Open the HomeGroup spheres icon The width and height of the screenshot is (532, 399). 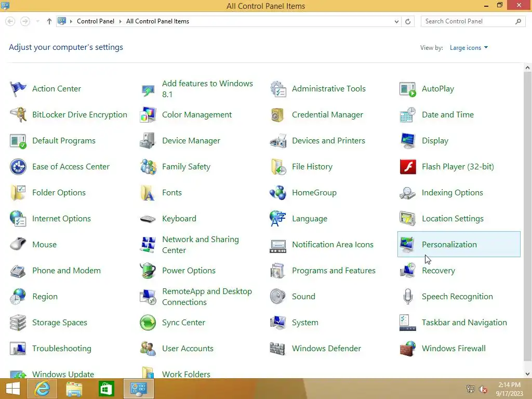click(x=278, y=193)
